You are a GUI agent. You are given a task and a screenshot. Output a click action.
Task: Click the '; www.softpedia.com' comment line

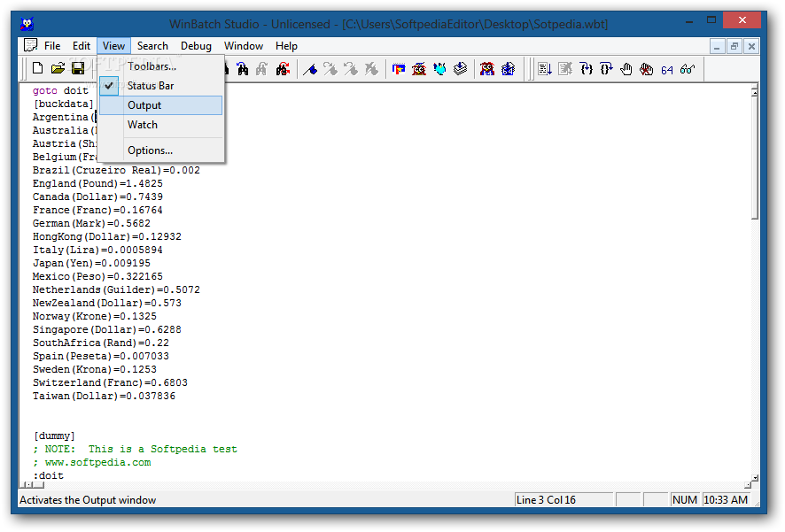click(91, 462)
